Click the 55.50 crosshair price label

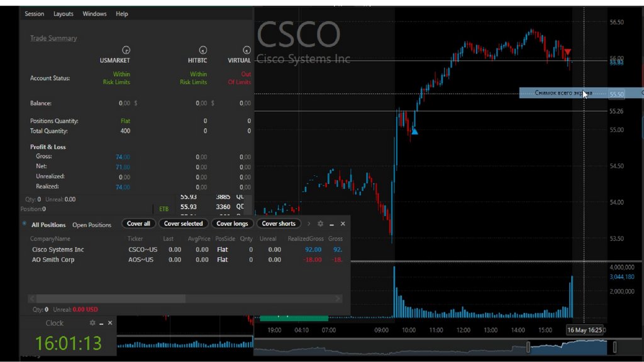tap(616, 94)
